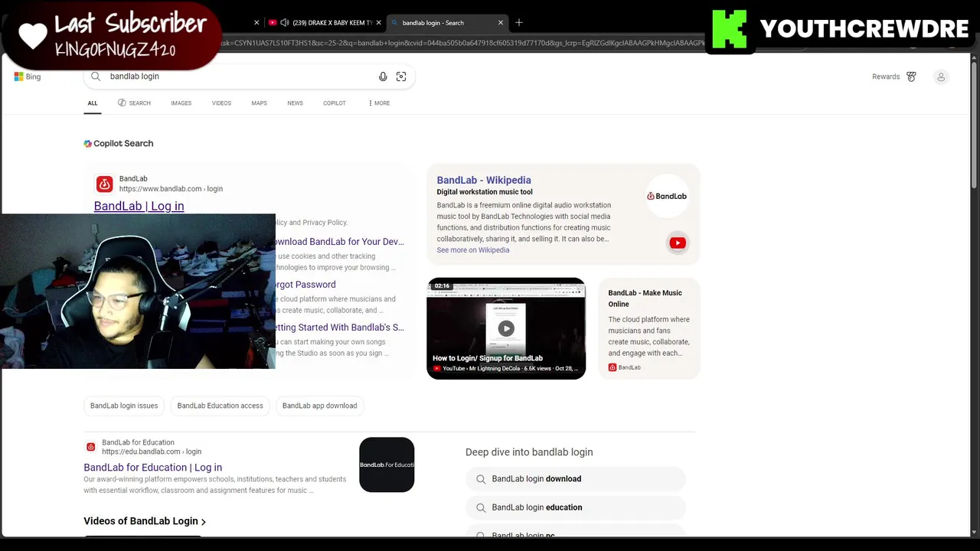Click the Bing logo
This screenshot has width=980, height=551.
[x=27, y=77]
